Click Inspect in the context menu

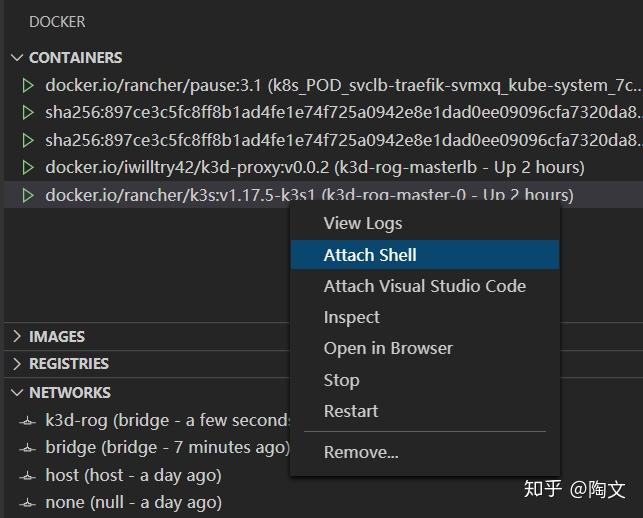351,317
